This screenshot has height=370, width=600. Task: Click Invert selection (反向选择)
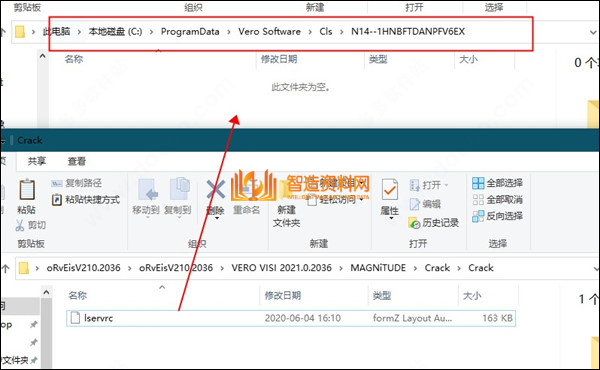(x=497, y=216)
